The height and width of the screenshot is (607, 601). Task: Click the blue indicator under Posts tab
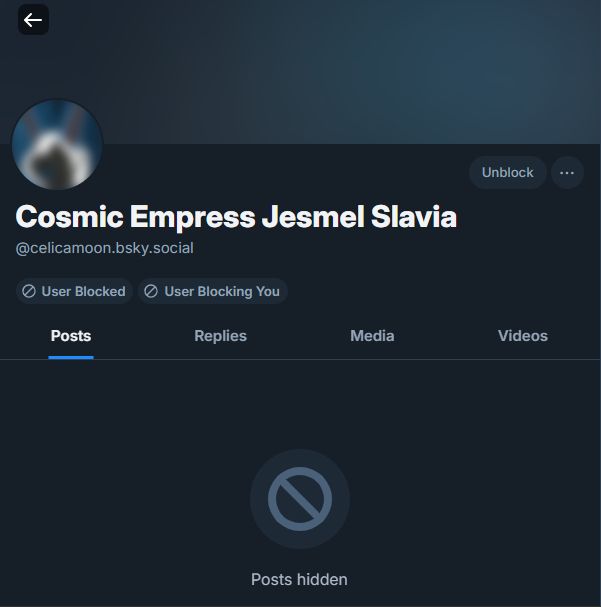[x=71, y=357]
